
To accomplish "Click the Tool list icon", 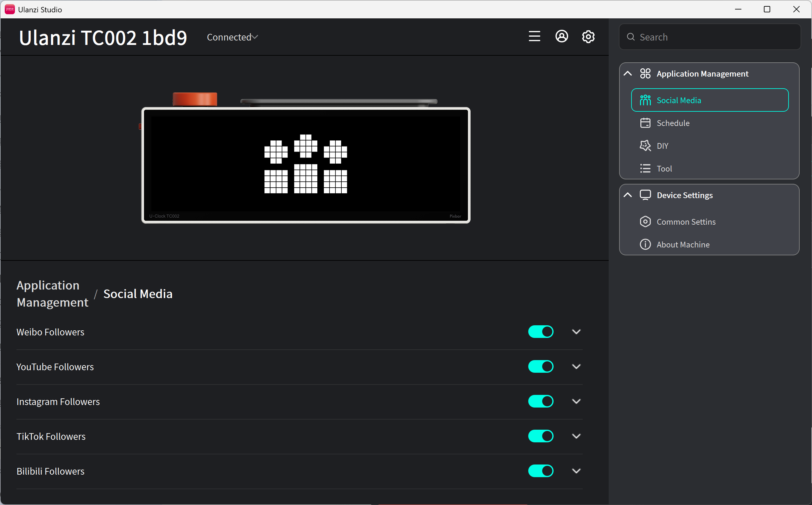I will (645, 168).
